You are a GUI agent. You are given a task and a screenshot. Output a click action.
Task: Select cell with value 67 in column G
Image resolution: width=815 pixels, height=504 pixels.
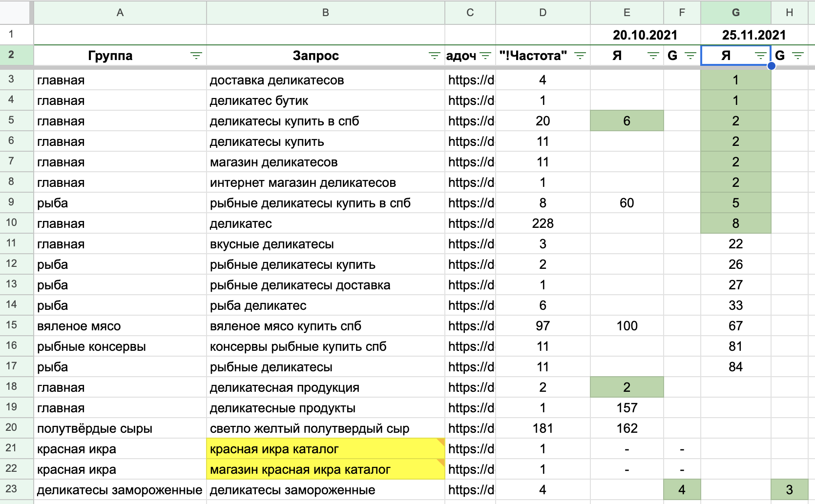736,326
